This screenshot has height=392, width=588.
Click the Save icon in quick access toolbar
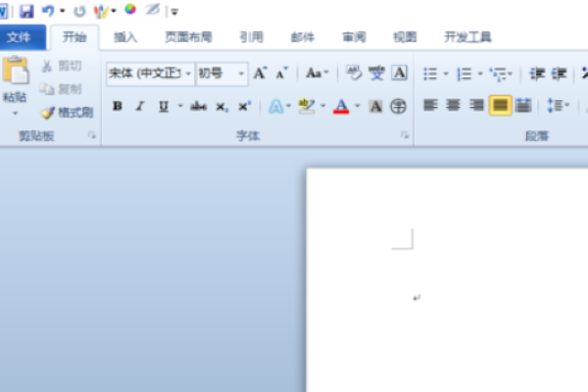click(x=26, y=11)
